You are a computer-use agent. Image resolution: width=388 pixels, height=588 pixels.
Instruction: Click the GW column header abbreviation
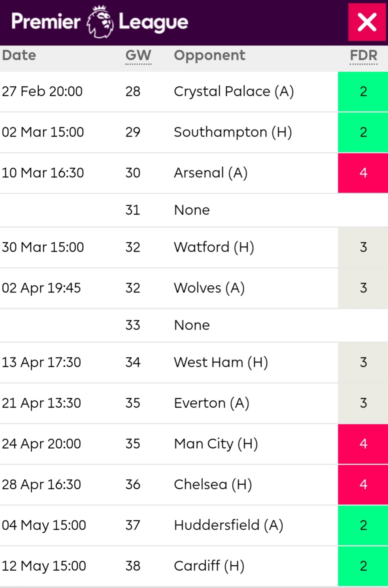click(138, 56)
